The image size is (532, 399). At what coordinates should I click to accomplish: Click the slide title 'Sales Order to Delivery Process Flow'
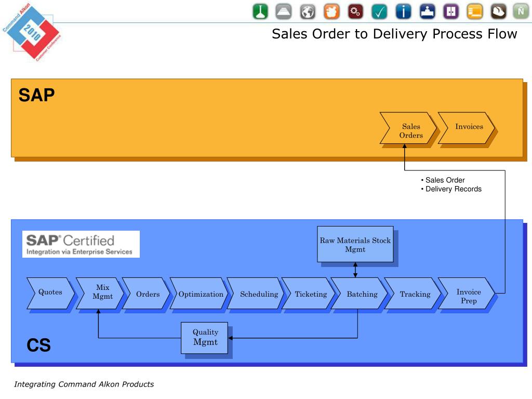pyautogui.click(x=394, y=34)
